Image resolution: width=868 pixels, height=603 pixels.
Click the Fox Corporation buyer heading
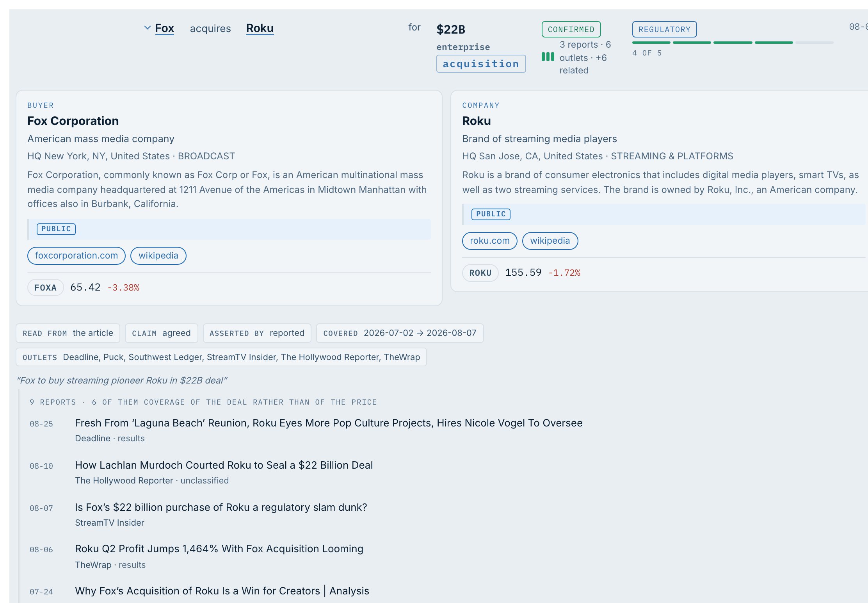pos(73,121)
